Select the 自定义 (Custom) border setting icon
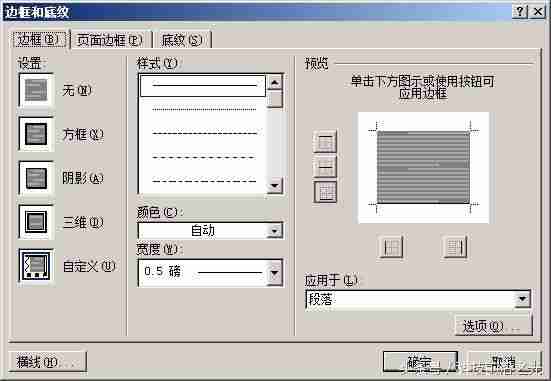Viewport: 551px width, 381px height. [x=36, y=266]
